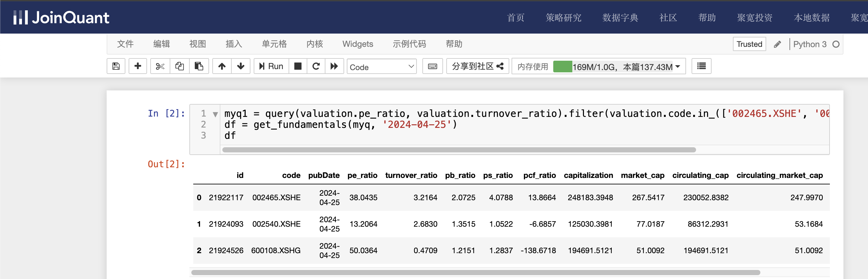Screen dimensions: 868x279
Task: Open 社区 in top navigation
Action: pyautogui.click(x=668, y=17)
